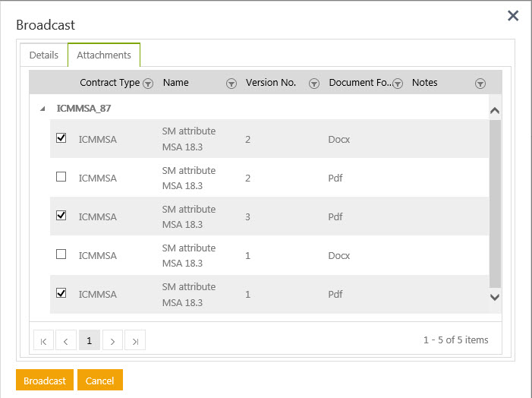
Task: Collapse the ICMMSA_87 group
Action: (x=42, y=109)
